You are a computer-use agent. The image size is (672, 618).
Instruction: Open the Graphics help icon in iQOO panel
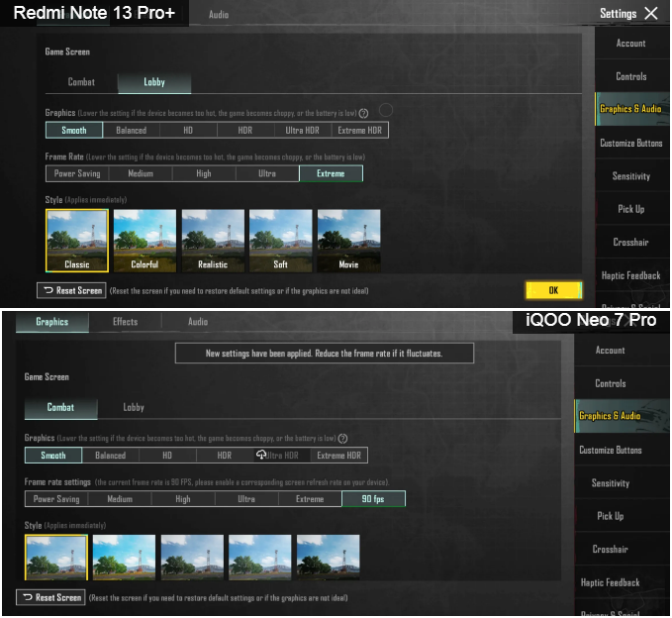342,439
